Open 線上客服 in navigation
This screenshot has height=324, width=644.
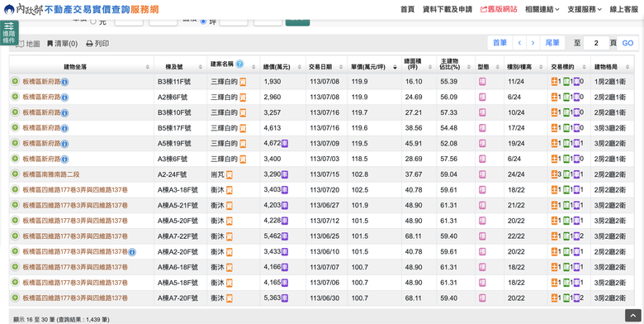tap(624, 9)
